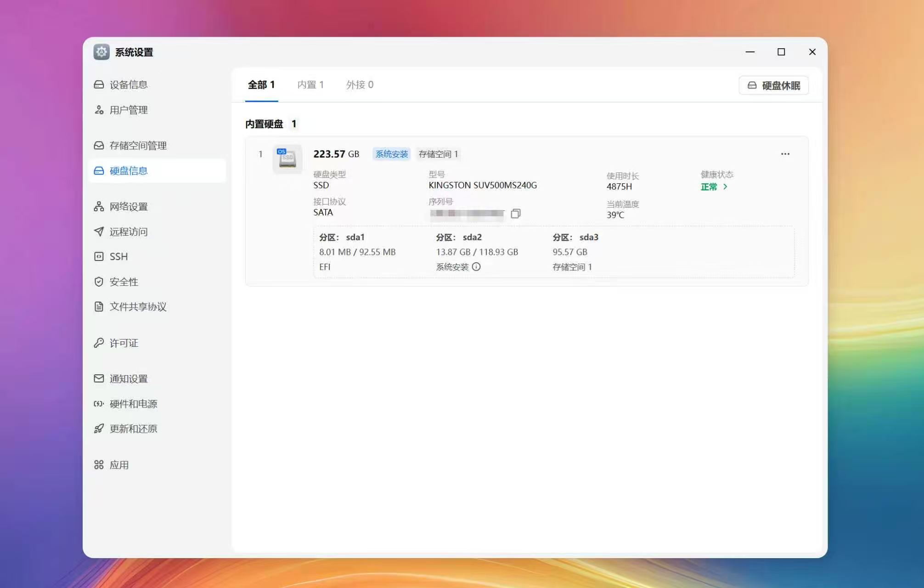The image size is (924, 588).
Task: Click info icon next to 系统安装 on sda2
Action: (476, 267)
